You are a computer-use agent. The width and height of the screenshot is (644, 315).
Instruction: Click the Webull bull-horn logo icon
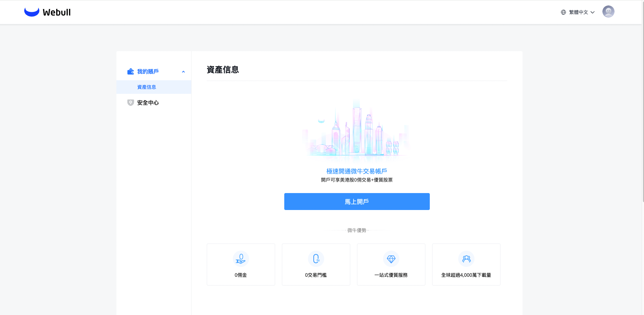[x=31, y=12]
